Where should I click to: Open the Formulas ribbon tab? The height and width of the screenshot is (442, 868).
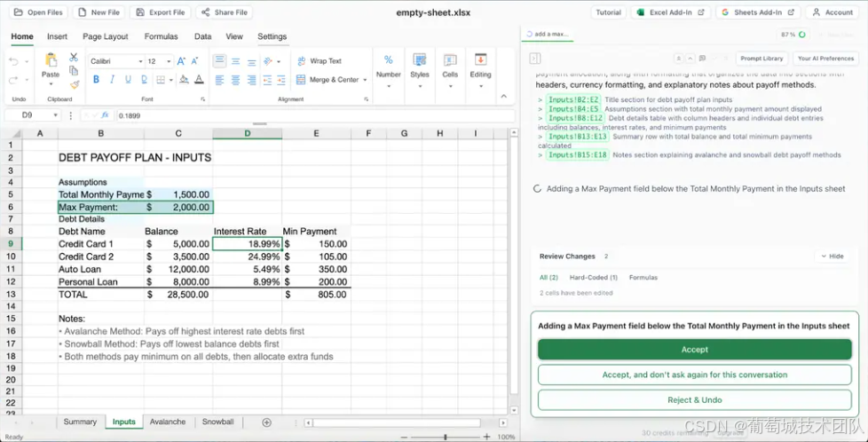(x=162, y=36)
